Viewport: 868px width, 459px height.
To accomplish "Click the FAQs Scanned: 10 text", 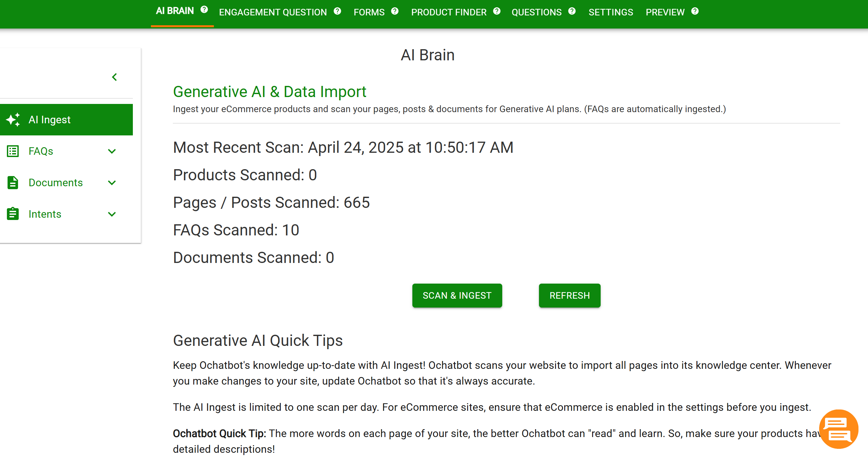I will (x=236, y=230).
